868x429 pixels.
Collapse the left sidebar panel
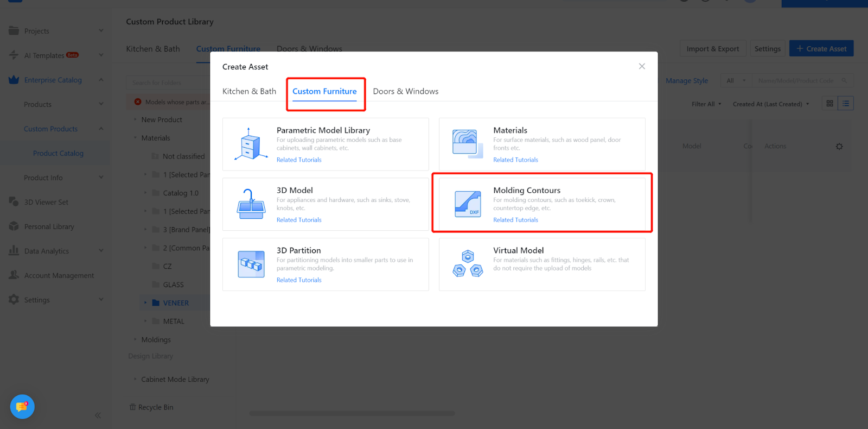tap(98, 415)
